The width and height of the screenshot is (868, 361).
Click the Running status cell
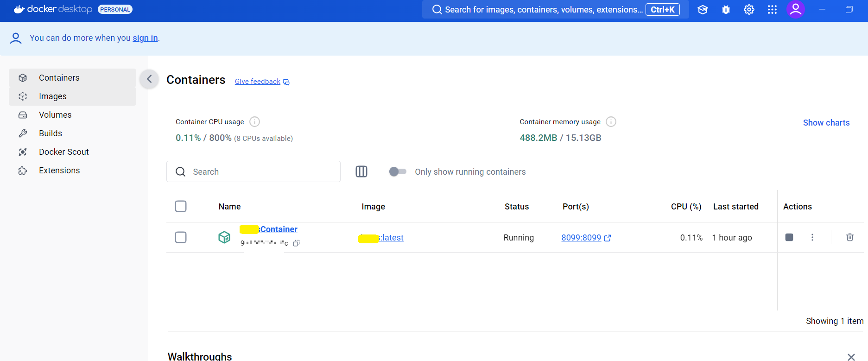click(x=519, y=238)
